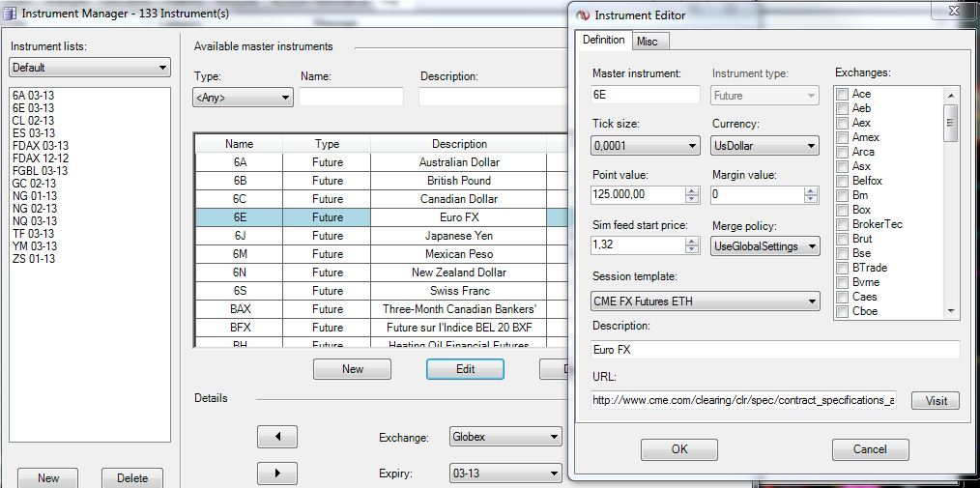
Task: Check the BrokerTec exchange checkbox
Action: tap(843, 224)
